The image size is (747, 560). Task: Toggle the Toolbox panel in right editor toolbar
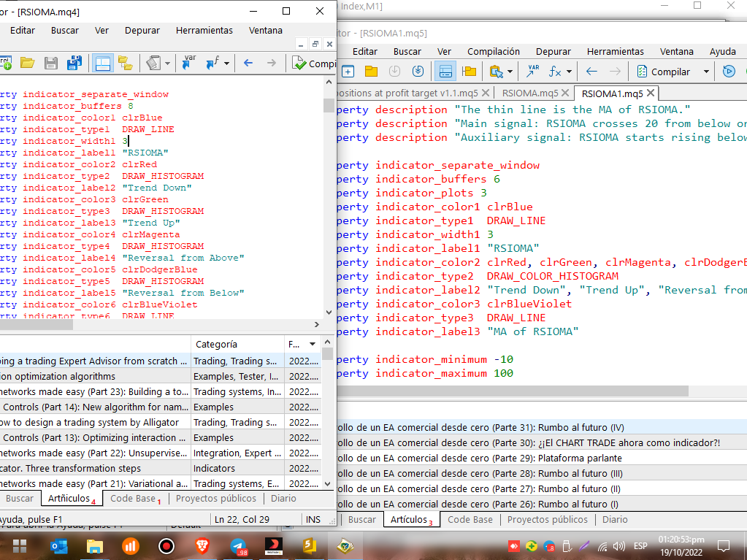[445, 72]
